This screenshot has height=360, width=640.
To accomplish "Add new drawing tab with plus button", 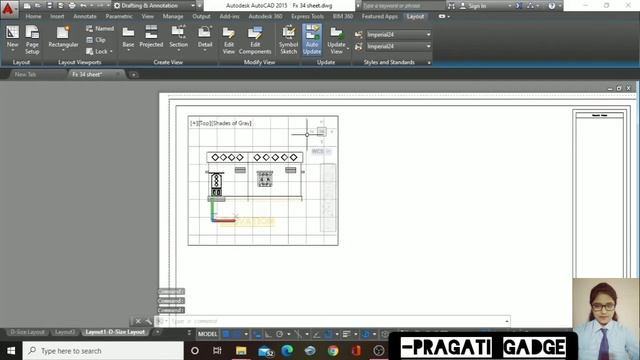I will (x=133, y=75).
